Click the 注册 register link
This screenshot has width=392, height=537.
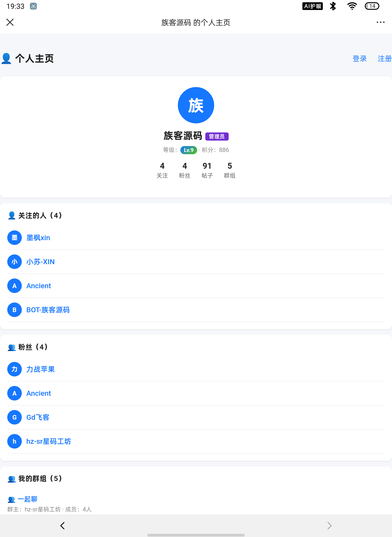[x=385, y=59]
